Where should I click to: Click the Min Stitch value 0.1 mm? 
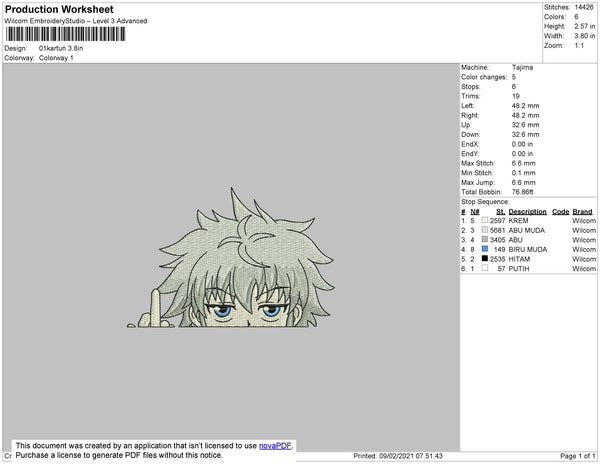pyautogui.click(x=523, y=173)
